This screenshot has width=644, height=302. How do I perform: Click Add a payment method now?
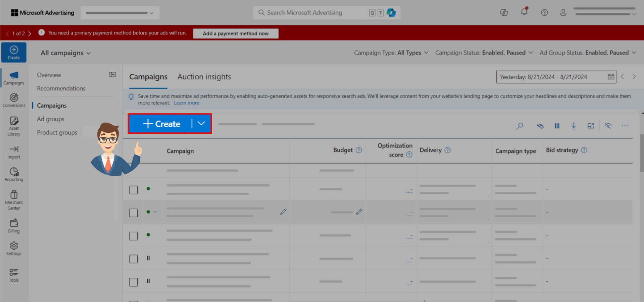tap(235, 33)
